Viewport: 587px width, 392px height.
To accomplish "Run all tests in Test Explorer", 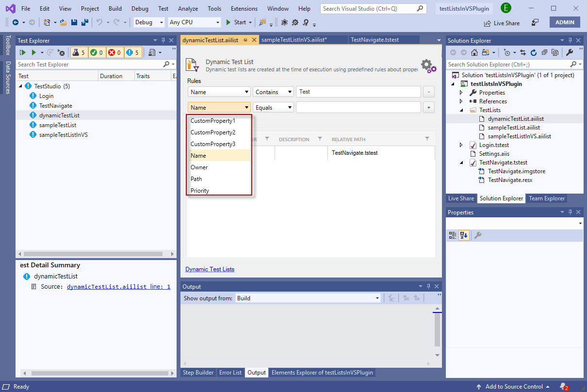I will [x=22, y=52].
